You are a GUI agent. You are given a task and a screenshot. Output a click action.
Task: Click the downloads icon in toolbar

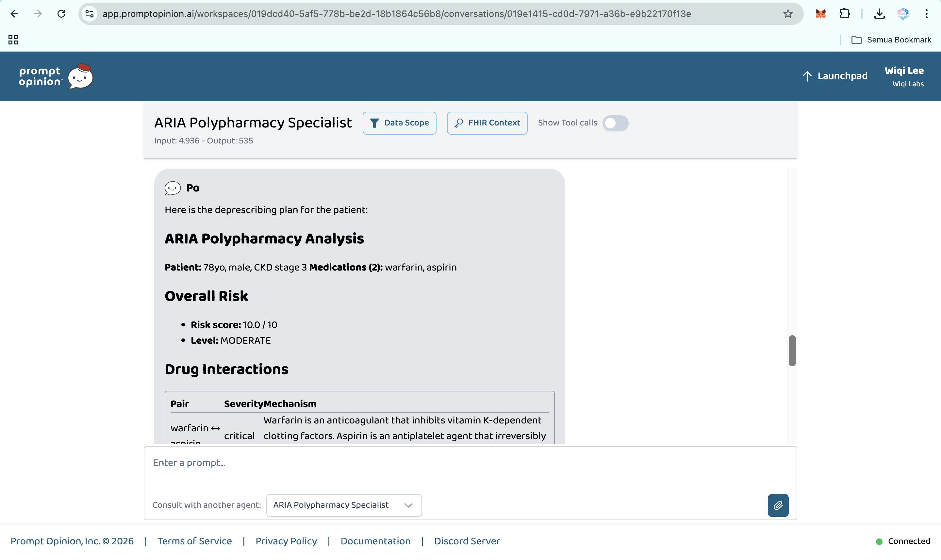[879, 14]
